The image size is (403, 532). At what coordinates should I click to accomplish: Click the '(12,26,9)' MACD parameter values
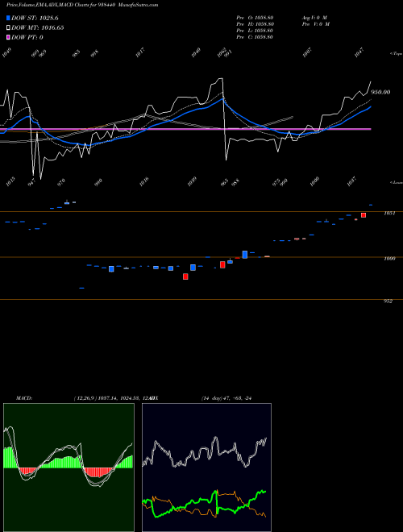(x=84, y=398)
